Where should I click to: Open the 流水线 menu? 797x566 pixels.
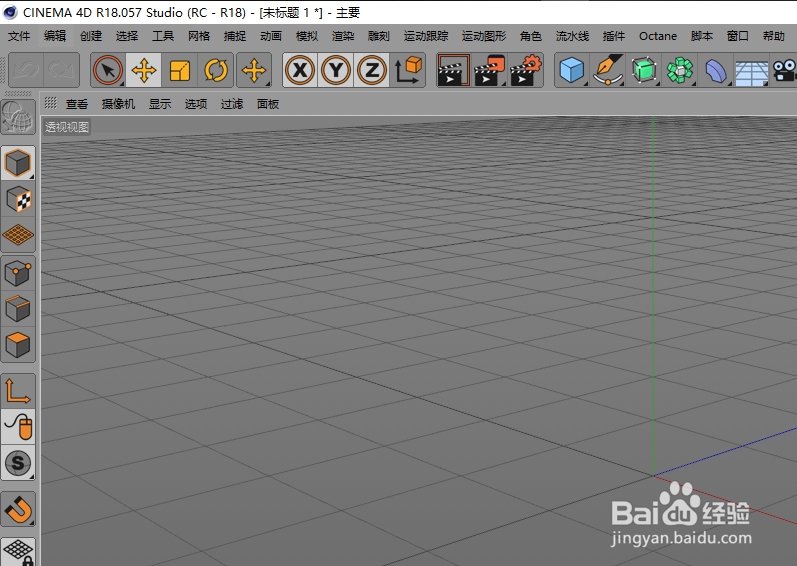coord(572,36)
